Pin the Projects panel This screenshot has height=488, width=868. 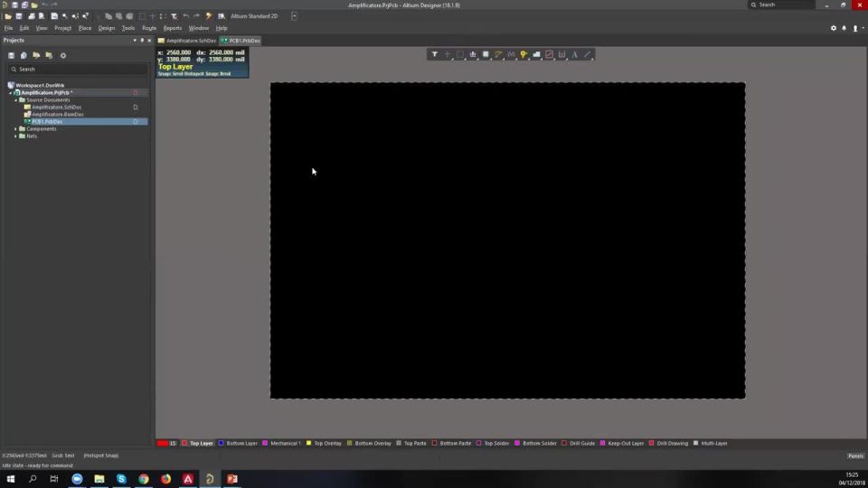point(142,41)
